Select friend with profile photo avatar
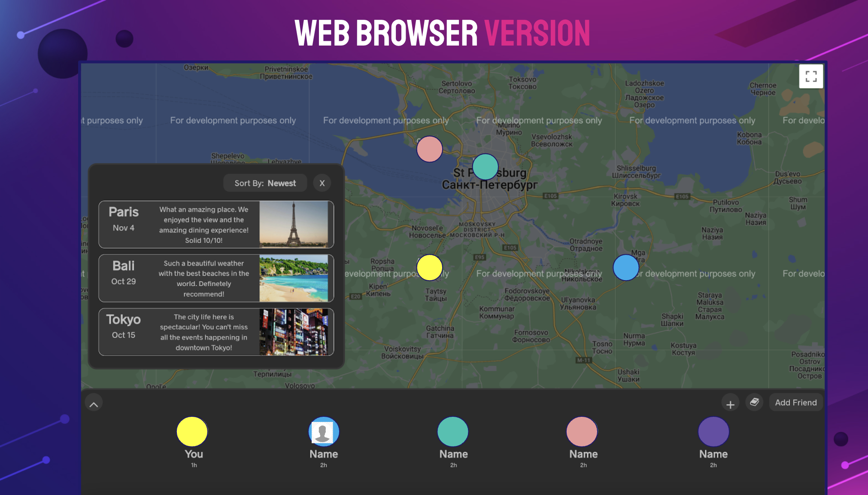Screen dimensions: 868x495 [x=324, y=431]
